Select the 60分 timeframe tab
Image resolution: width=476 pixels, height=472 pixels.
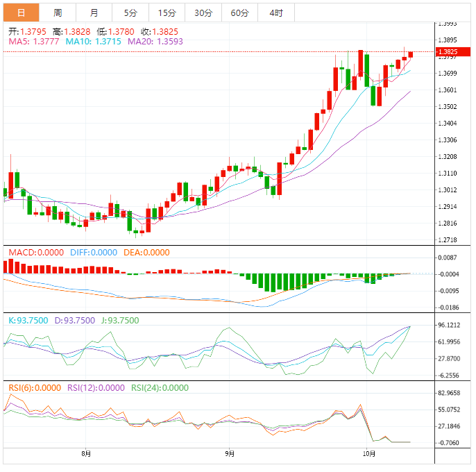coord(240,12)
